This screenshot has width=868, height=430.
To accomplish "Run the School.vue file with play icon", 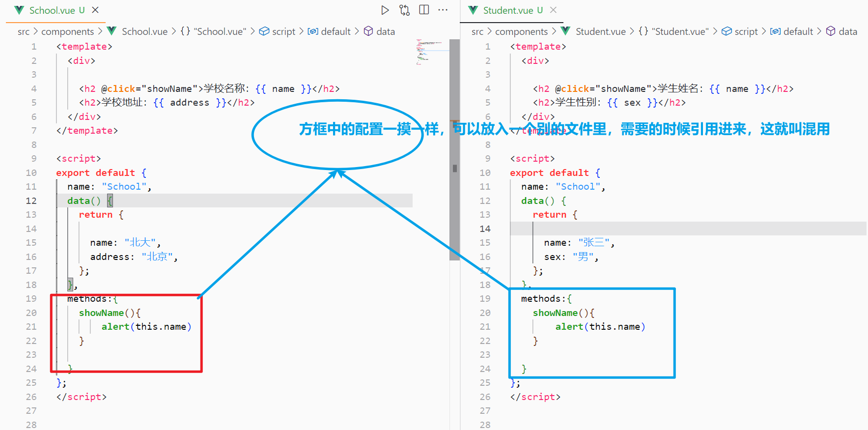I will (x=385, y=10).
